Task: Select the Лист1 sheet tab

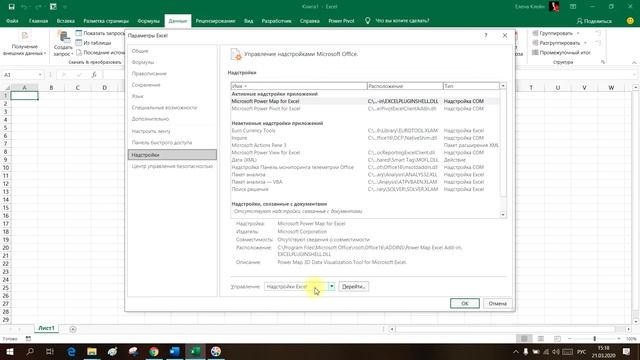Action: pyautogui.click(x=46, y=329)
